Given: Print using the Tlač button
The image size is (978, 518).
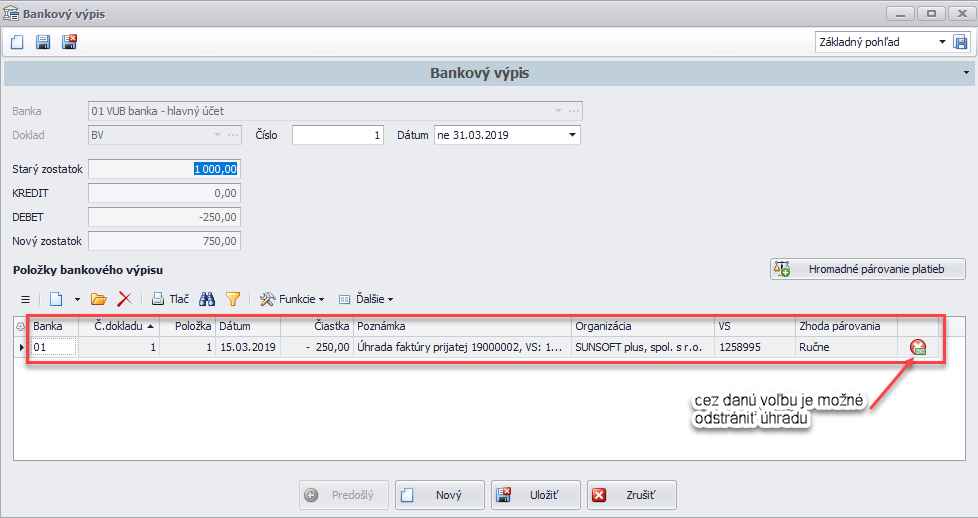Looking at the screenshot, I should pos(170,298).
